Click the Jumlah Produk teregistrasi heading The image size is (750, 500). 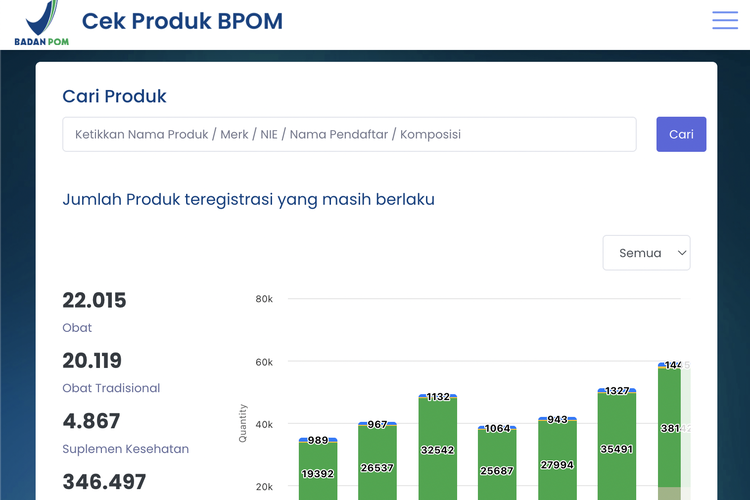[249, 199]
